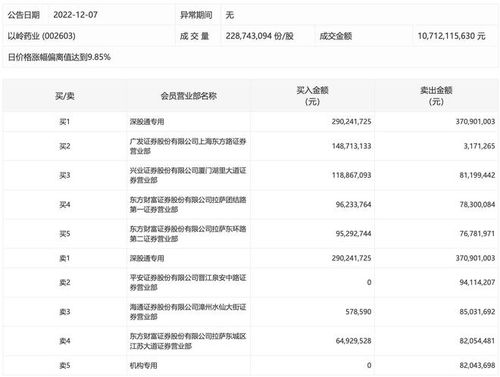This screenshot has height=377, width=500.
Task: Click the announcement date 2022-12-07
Action: [x=75, y=15]
